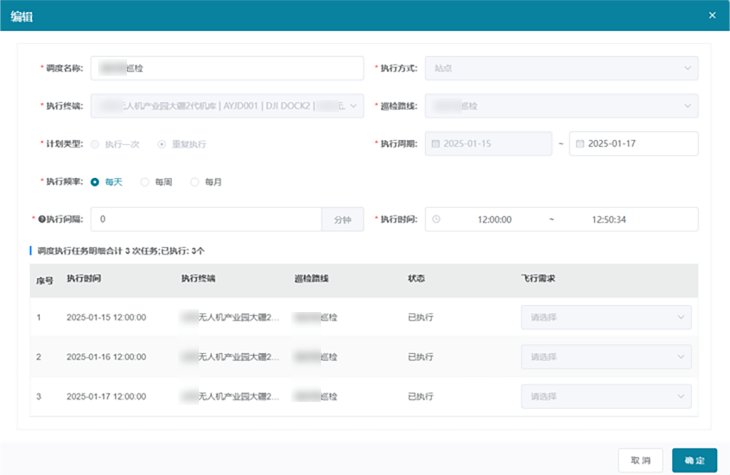Click the end date 2025-01-17 field
This screenshot has height=475, width=730.
(633, 144)
